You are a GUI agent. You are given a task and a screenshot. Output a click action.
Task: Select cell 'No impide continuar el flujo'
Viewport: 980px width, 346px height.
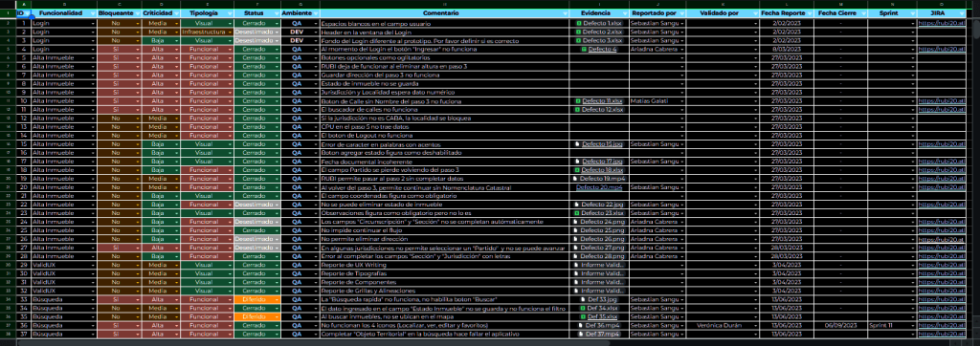click(x=444, y=230)
